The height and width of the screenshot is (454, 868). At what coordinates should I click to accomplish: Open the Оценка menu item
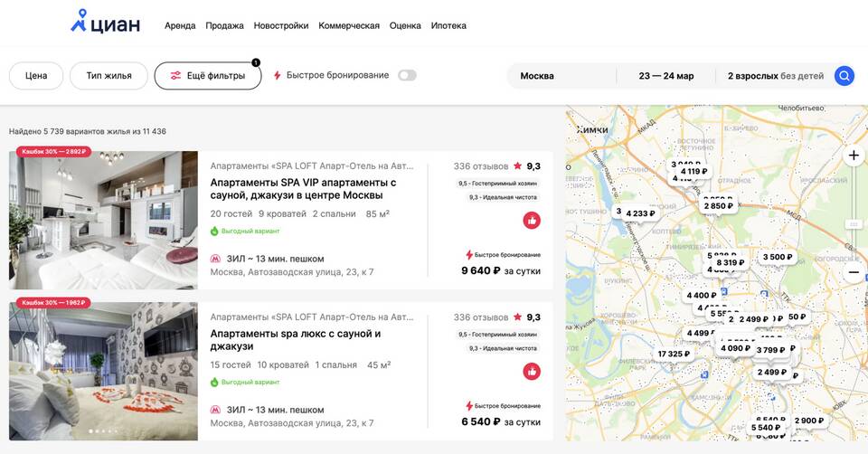pyautogui.click(x=405, y=25)
